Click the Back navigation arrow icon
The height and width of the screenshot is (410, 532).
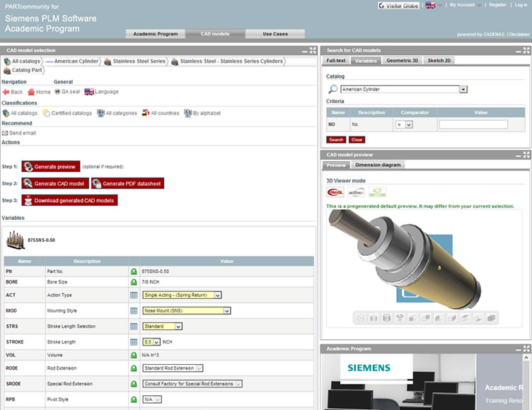6,92
